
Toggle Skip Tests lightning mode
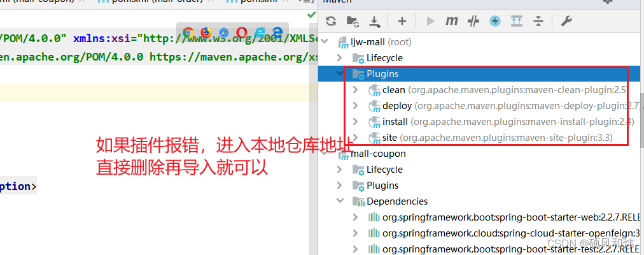pyautogui.click(x=495, y=22)
